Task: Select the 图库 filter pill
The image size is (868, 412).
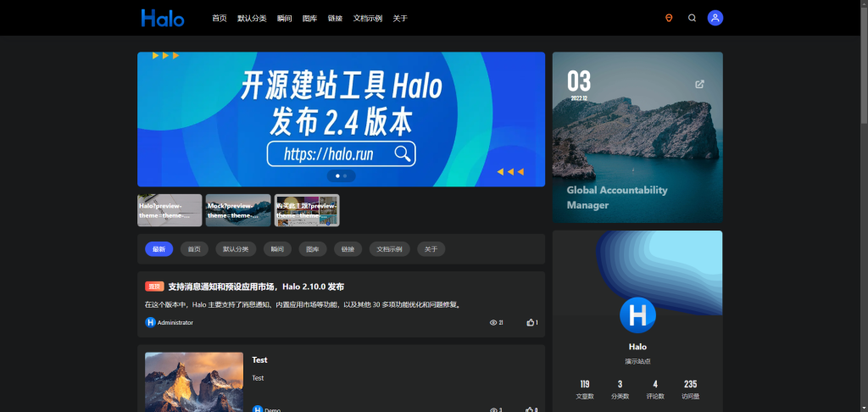Action: pos(313,249)
